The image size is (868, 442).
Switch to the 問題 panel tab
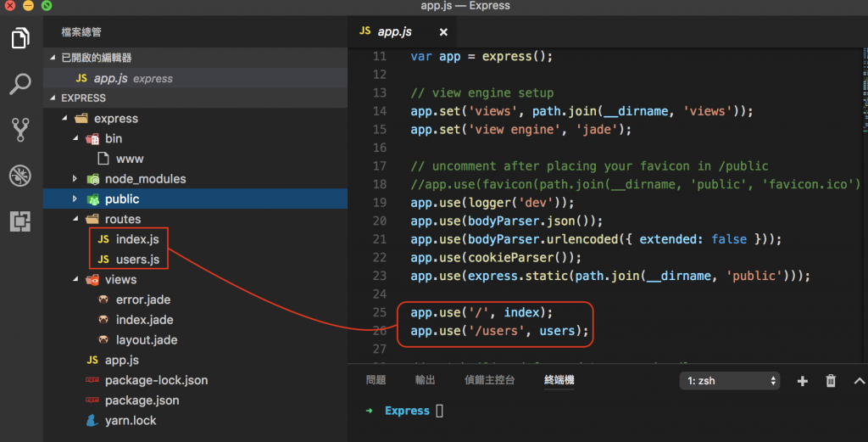[376, 380]
